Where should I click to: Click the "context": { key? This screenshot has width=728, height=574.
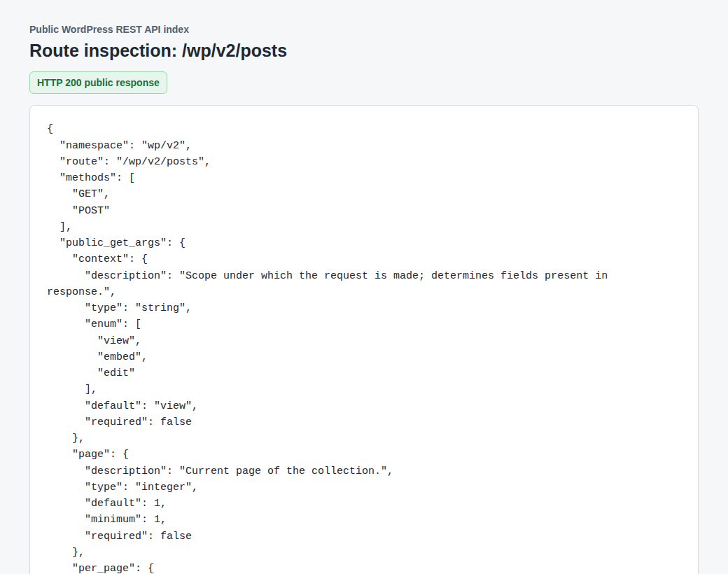click(110, 259)
